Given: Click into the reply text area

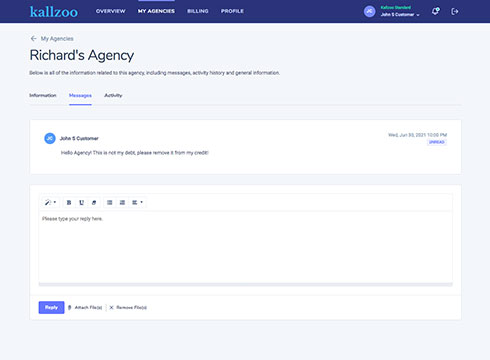Looking at the screenshot, I should pyautogui.click(x=246, y=247).
